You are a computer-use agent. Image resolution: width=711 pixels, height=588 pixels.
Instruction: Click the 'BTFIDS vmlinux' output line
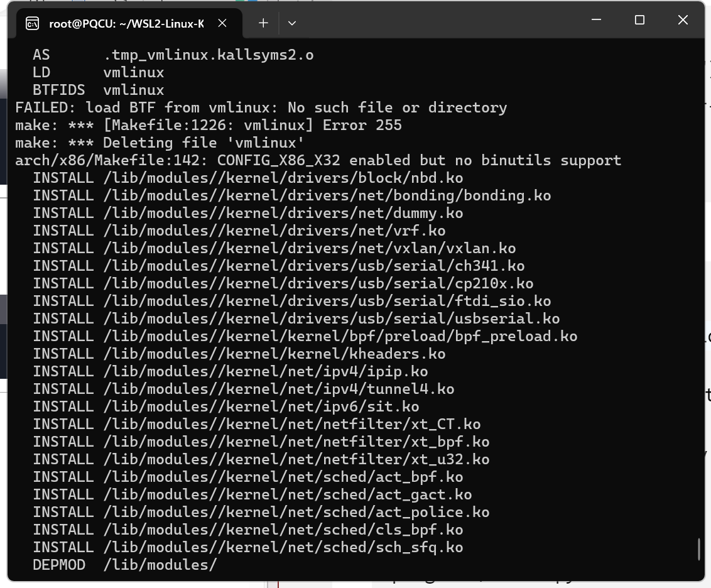click(99, 90)
